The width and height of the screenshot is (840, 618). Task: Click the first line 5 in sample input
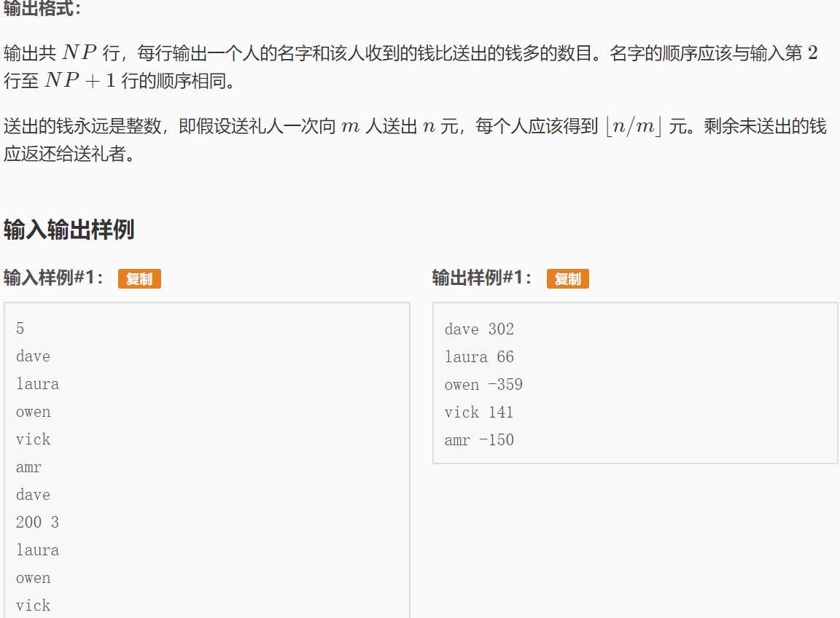pos(20,328)
